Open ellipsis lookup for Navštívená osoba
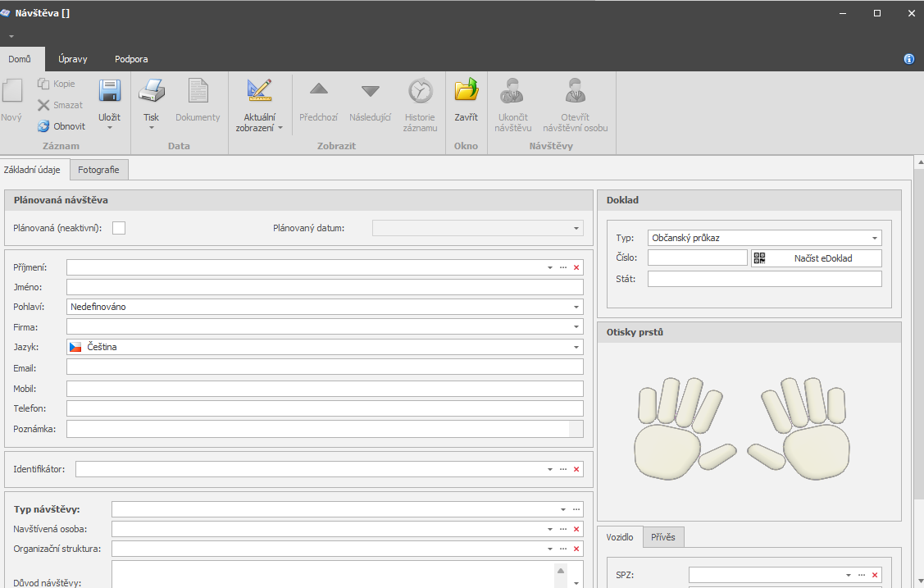Image resolution: width=924 pixels, height=588 pixels. click(563, 529)
